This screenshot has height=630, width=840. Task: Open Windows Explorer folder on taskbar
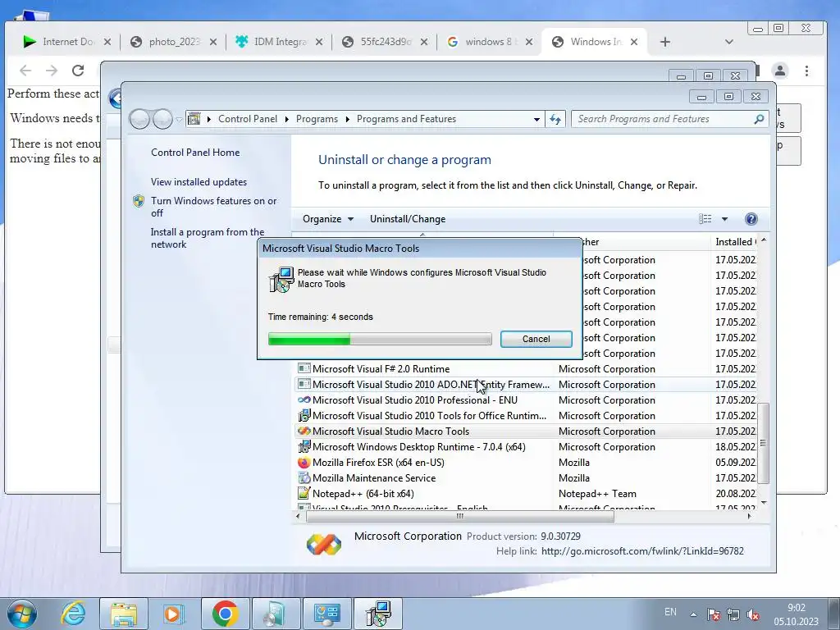tap(124, 614)
